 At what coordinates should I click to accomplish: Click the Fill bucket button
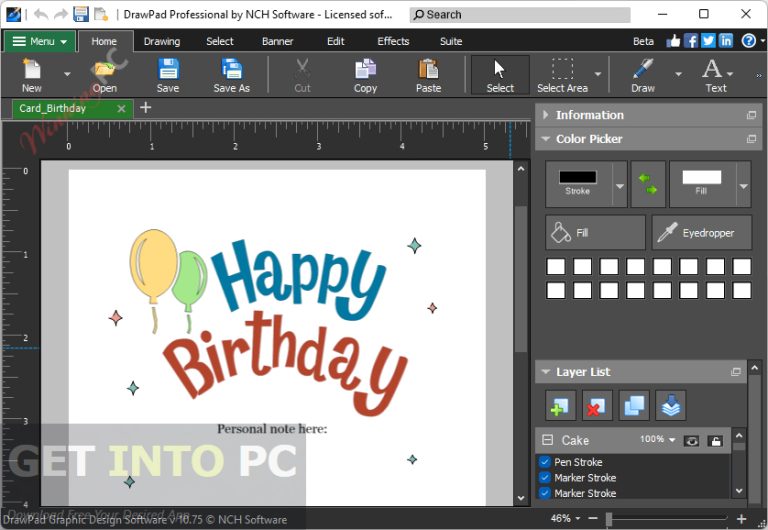(x=595, y=233)
